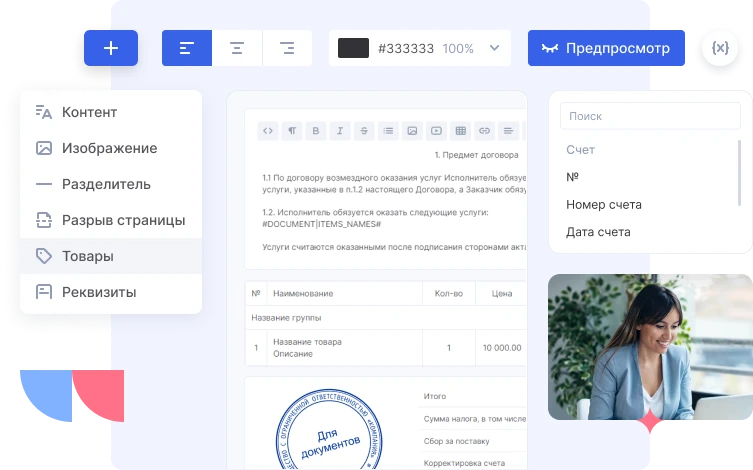Image resolution: width=753 pixels, height=470 pixels.
Task: Click the blue plus add-block button
Action: (111, 48)
